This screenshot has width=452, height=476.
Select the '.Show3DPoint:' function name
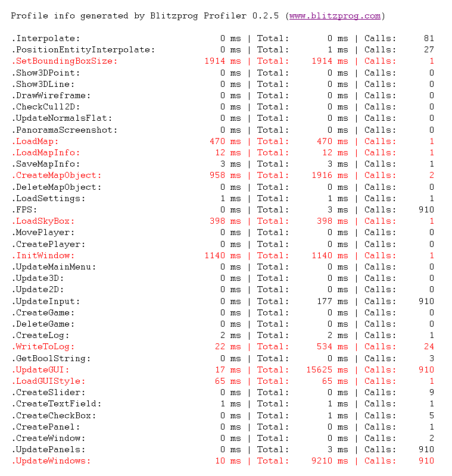pos(46,73)
